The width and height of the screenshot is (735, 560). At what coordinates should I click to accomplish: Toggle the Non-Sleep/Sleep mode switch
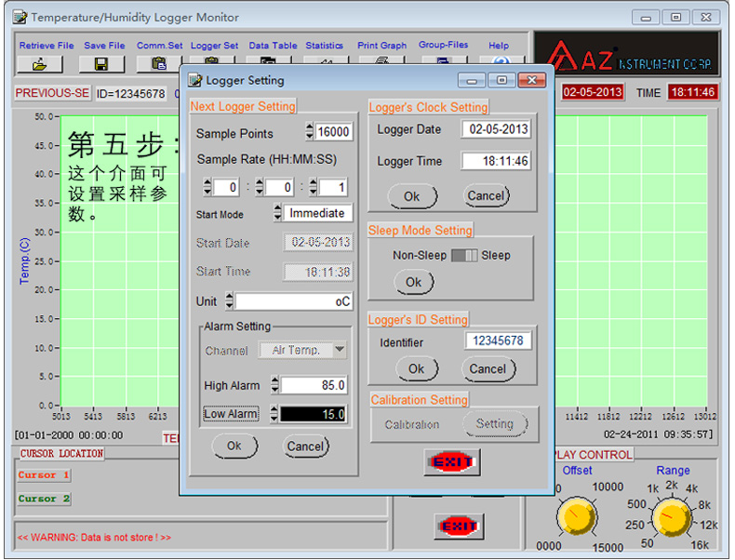pos(463,256)
